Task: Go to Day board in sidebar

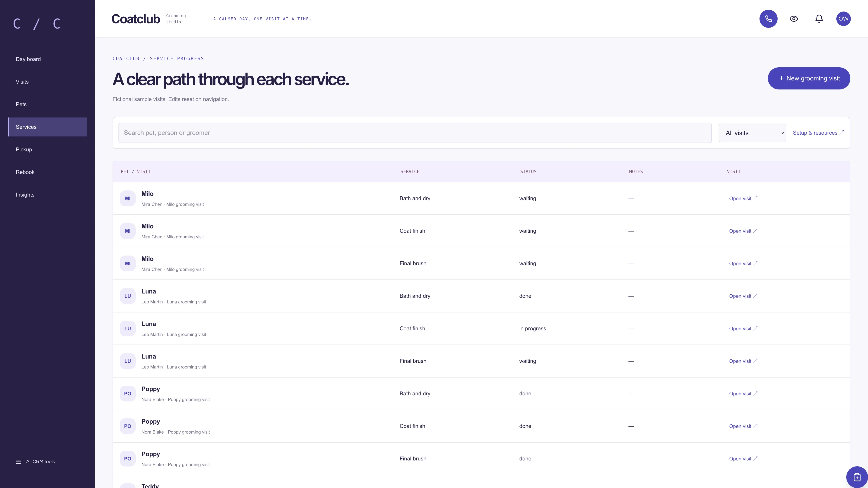Action: [47, 59]
